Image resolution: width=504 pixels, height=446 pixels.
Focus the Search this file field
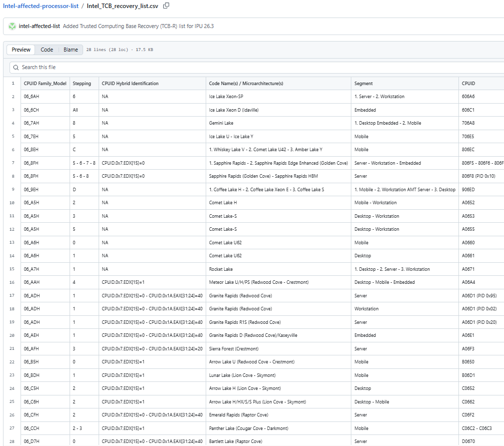(x=256, y=68)
